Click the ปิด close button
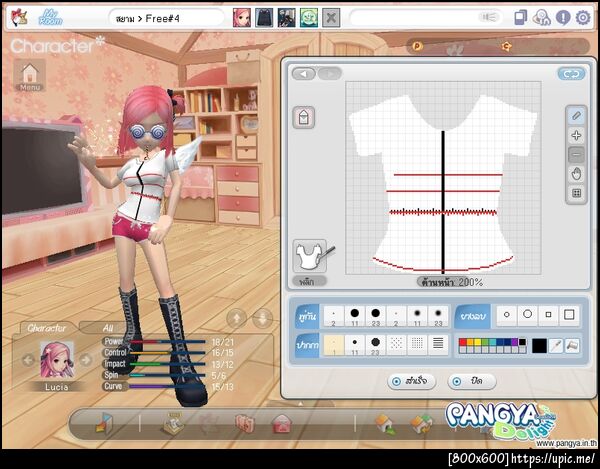Image resolution: width=600 pixels, height=469 pixels. [x=471, y=381]
